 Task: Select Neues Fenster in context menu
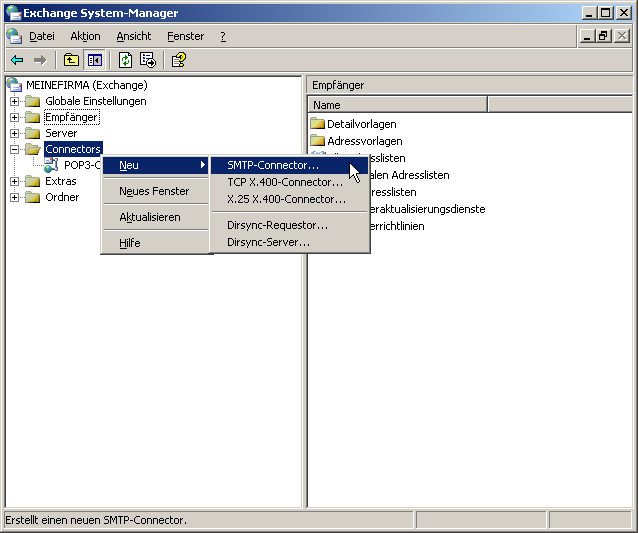click(x=155, y=191)
